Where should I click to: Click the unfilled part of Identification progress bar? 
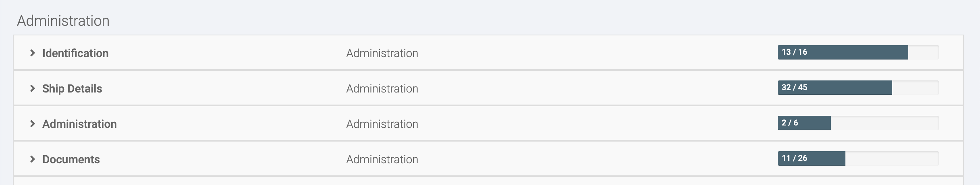[923, 52]
